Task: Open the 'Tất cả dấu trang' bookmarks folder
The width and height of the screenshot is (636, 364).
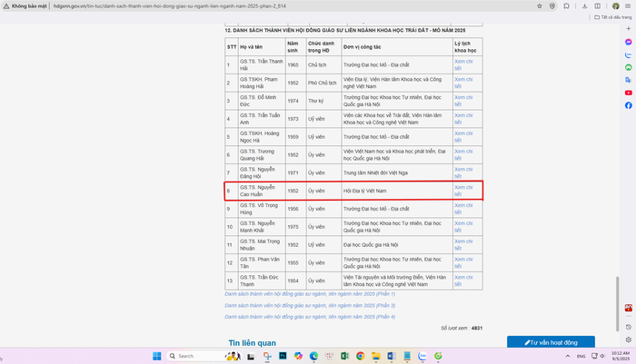Action: [x=613, y=17]
